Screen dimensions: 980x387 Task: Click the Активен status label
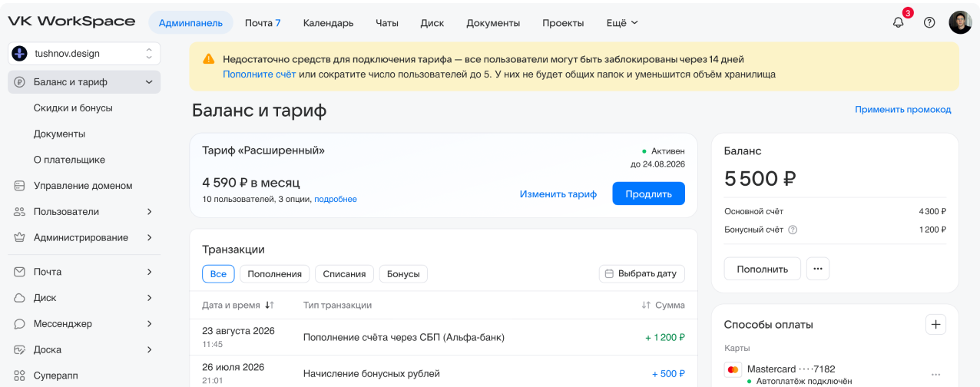click(663, 150)
